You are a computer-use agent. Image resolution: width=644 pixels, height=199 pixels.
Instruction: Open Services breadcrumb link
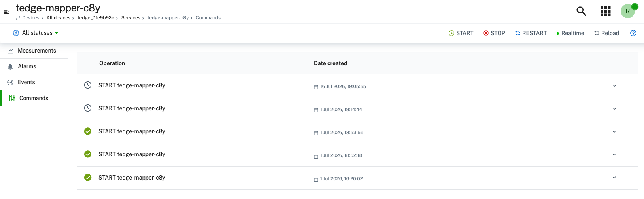(x=131, y=18)
